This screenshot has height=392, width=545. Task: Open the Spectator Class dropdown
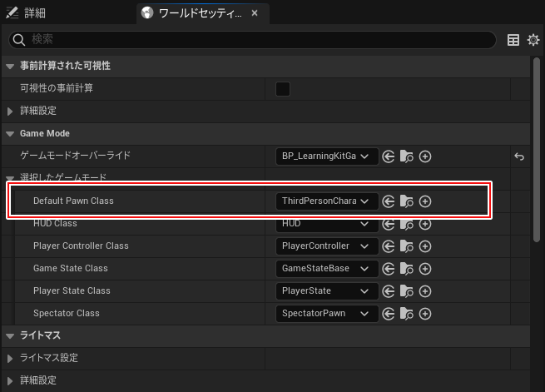(326, 314)
